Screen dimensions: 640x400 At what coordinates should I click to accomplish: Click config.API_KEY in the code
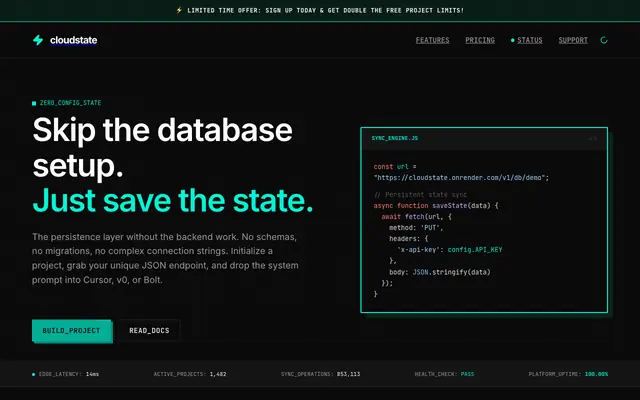(475, 250)
